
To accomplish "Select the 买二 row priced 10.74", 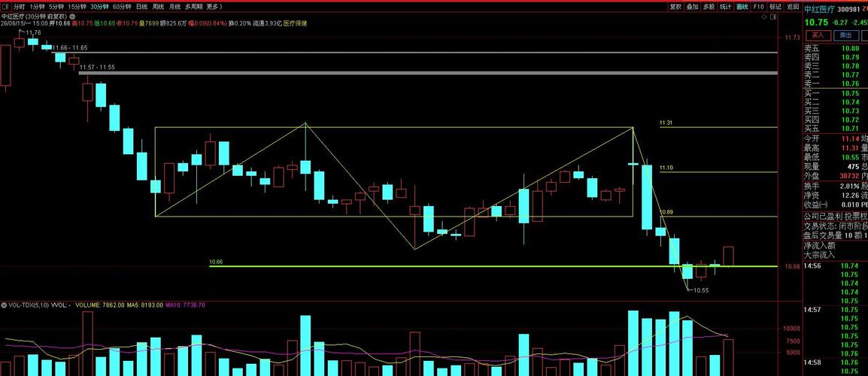I will tap(836, 102).
